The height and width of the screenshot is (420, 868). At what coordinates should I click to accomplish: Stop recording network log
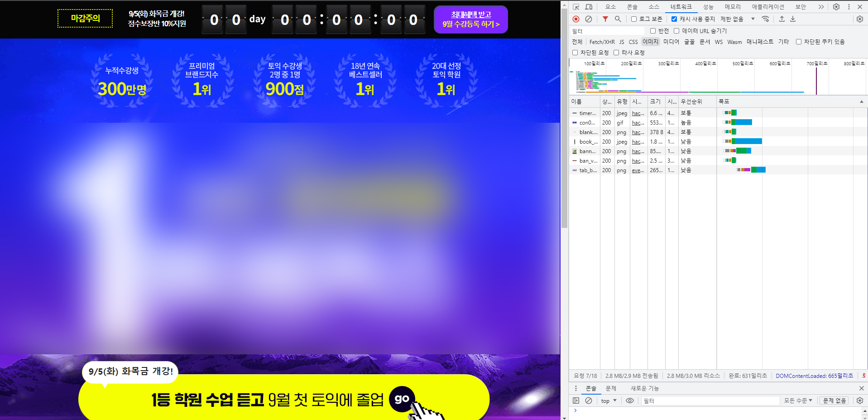(x=576, y=19)
